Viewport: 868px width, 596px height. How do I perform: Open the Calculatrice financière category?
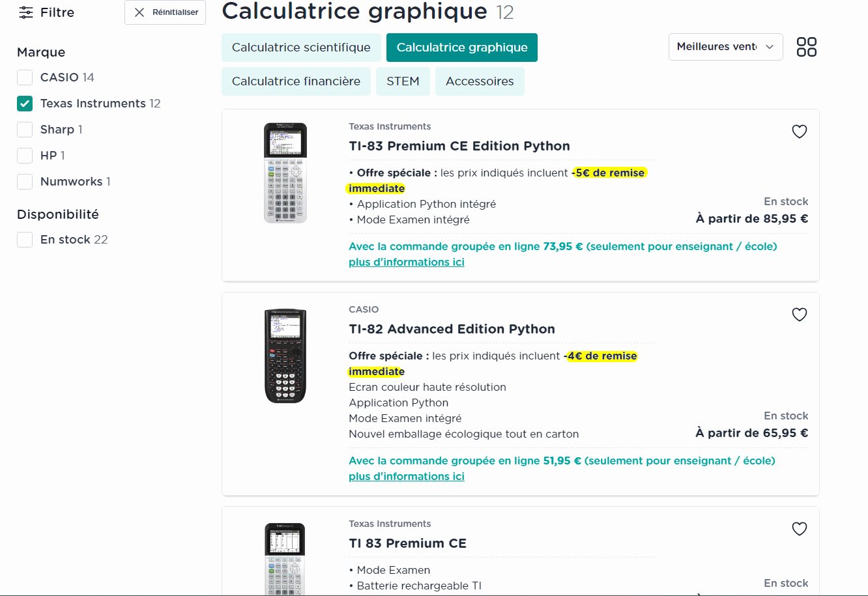[296, 81]
